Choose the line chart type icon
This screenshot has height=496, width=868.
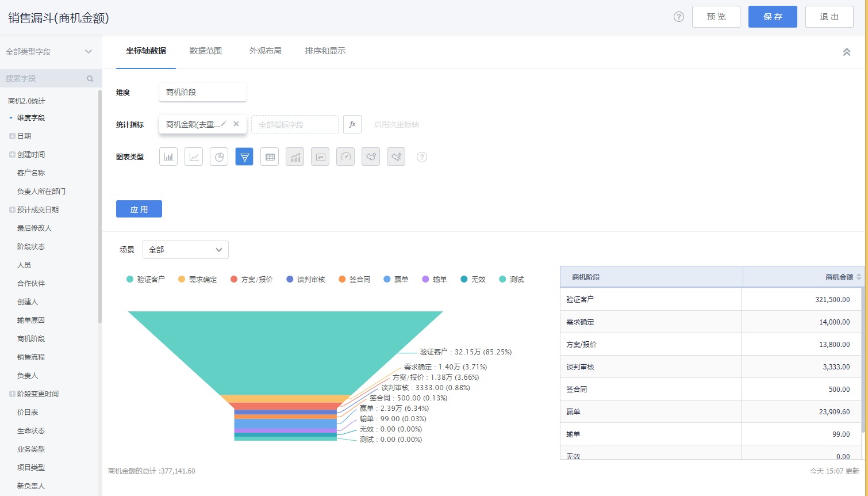(x=194, y=157)
